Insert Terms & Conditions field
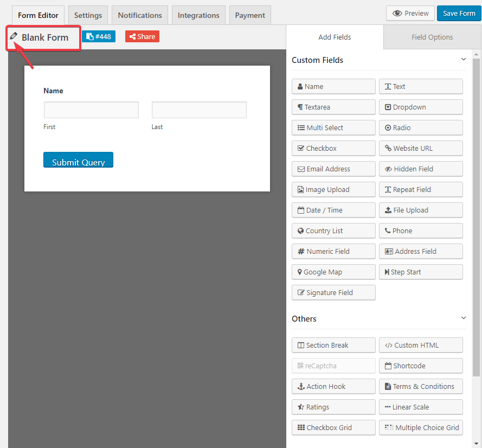The image size is (482, 448). click(x=421, y=386)
